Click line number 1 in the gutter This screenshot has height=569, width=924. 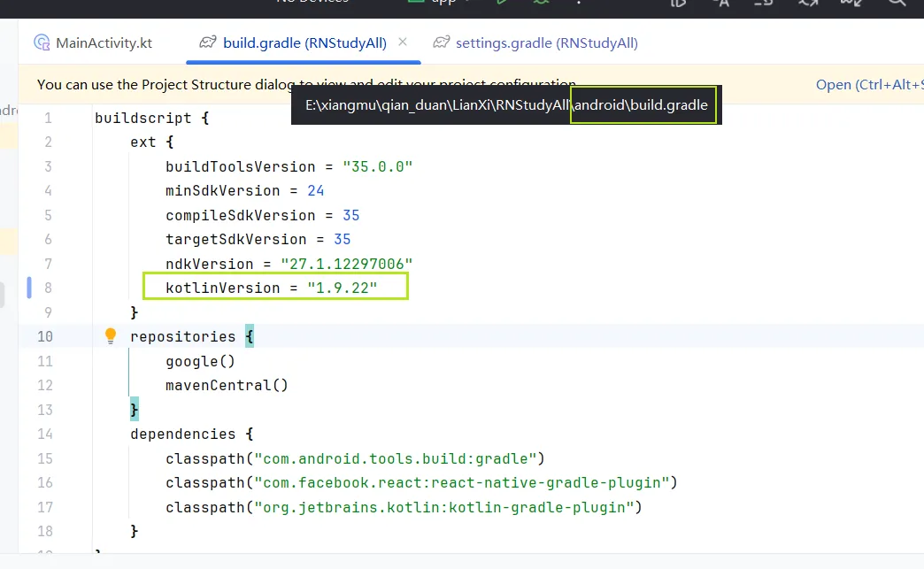point(49,118)
